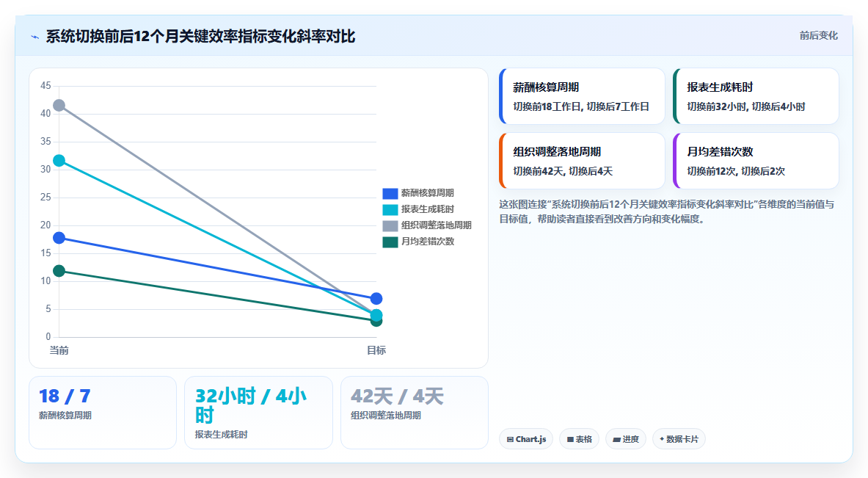Select the 18 / 7 stat card
868x478 pixels.
pyautogui.click(x=103, y=413)
